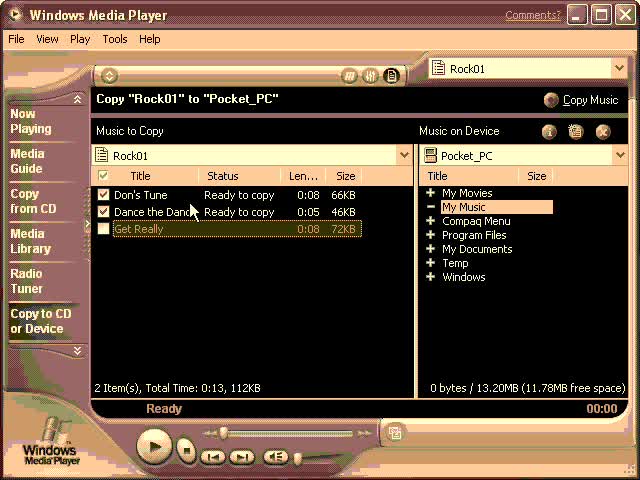Switch to compact skin mode icon
The image size is (640, 480).
point(395,433)
